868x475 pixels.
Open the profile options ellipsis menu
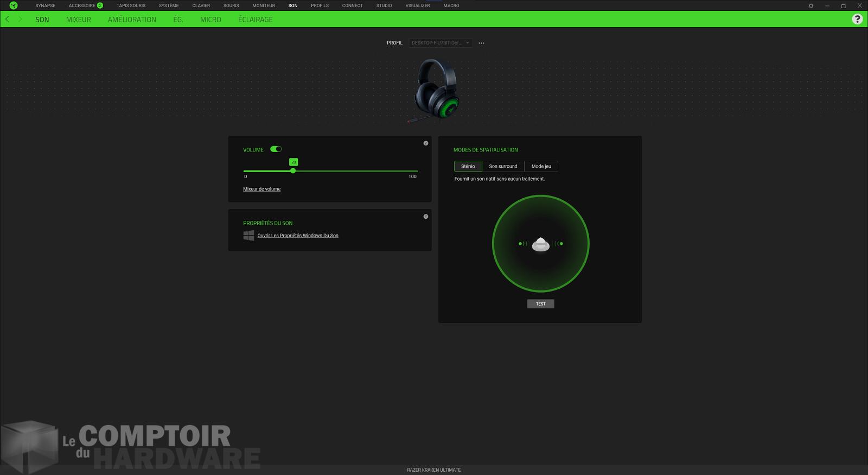(x=481, y=43)
